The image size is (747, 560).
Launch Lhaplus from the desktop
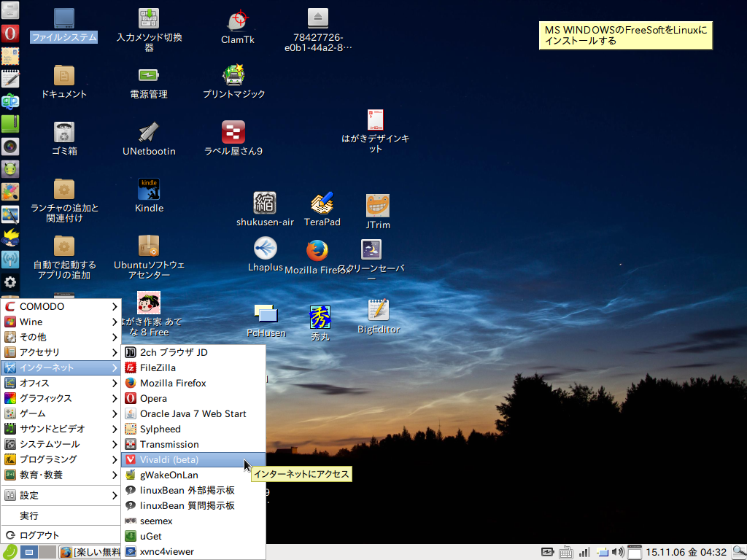pyautogui.click(x=265, y=249)
